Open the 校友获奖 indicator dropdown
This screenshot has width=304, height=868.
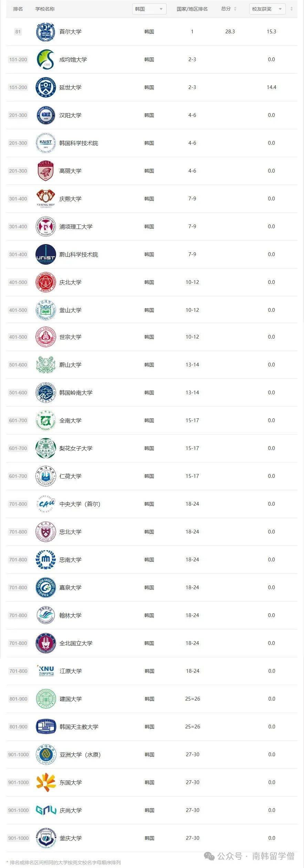(x=267, y=9)
